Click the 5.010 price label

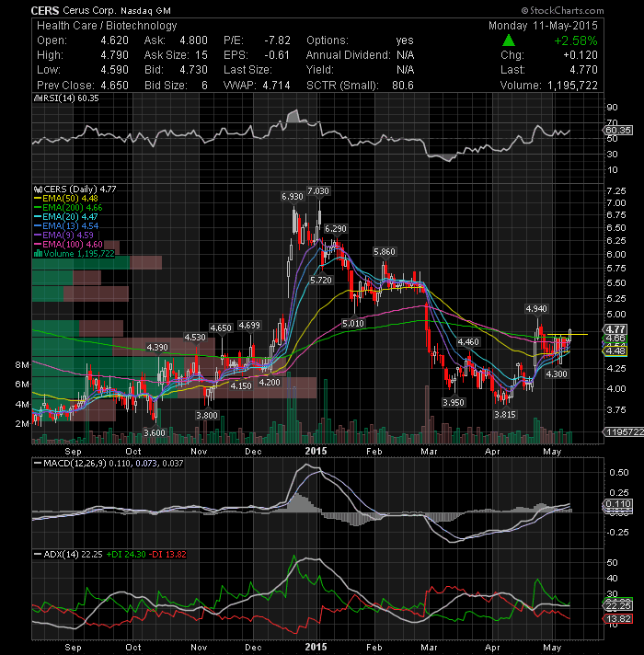coord(353,323)
